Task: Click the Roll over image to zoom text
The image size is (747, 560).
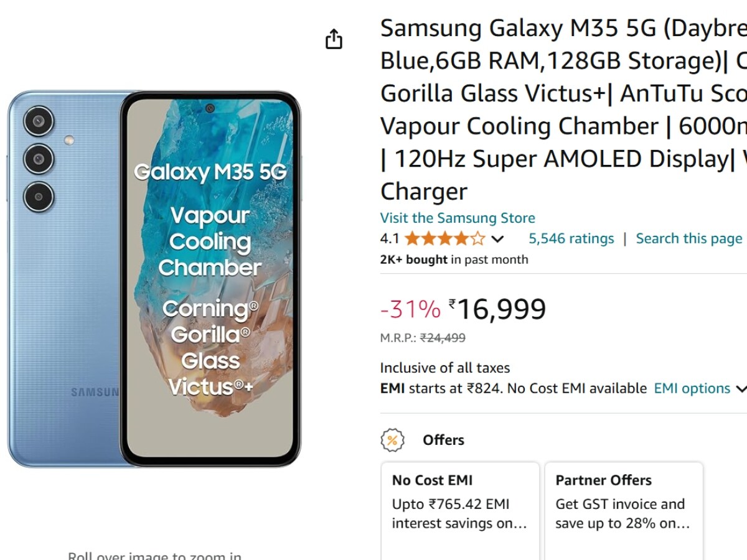Action: pyautogui.click(x=154, y=556)
